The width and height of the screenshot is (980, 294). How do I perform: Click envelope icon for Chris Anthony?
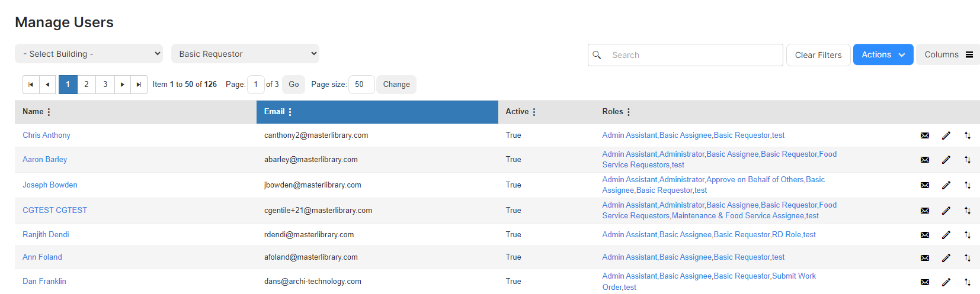click(925, 135)
